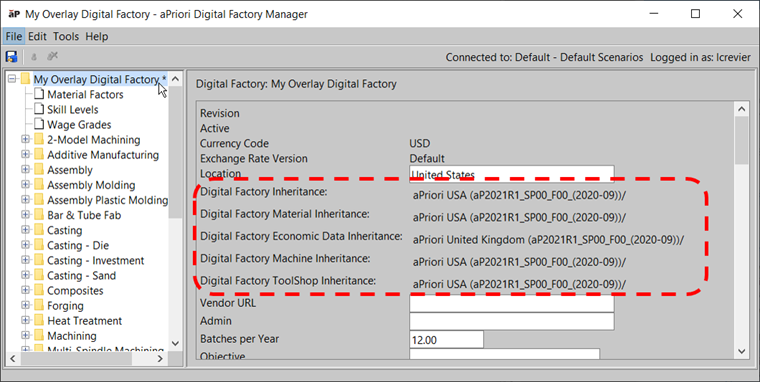Click the Material Factors document icon
The height and width of the screenshot is (382, 760).
coord(39,94)
